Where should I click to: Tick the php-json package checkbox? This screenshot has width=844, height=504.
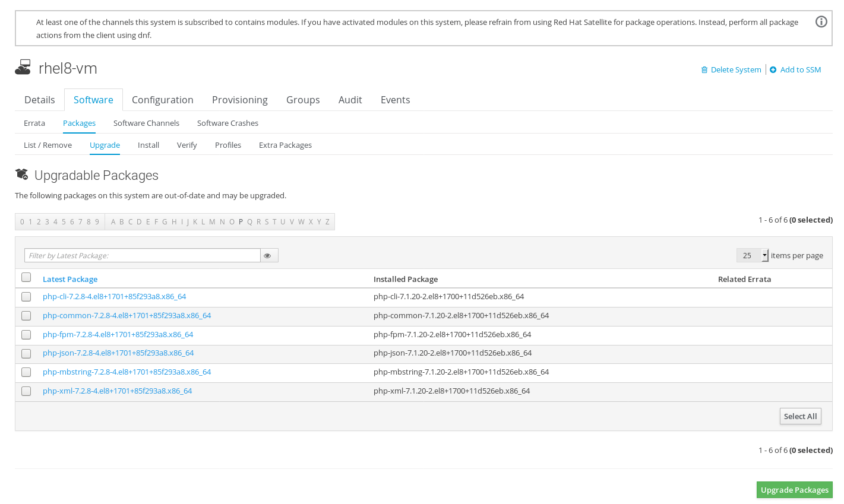[26, 353]
